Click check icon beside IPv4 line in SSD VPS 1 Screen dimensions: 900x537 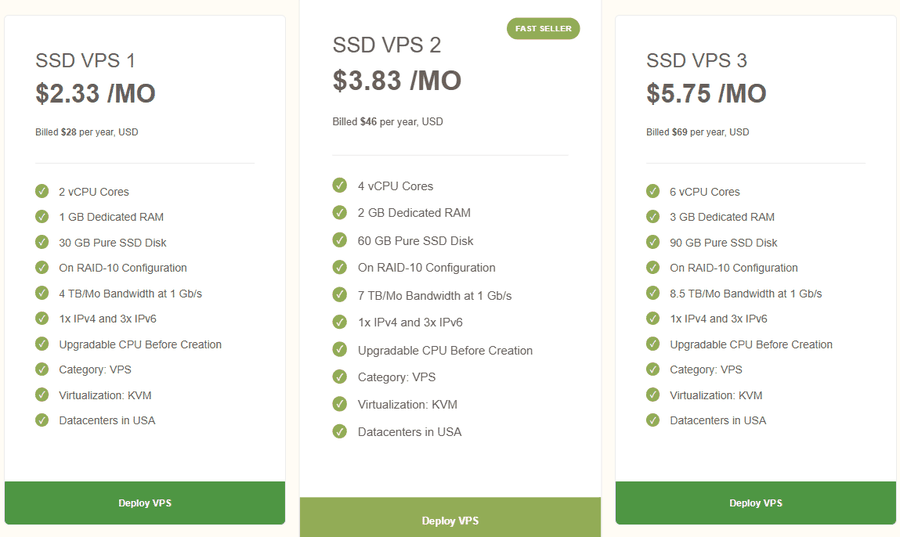(42, 318)
